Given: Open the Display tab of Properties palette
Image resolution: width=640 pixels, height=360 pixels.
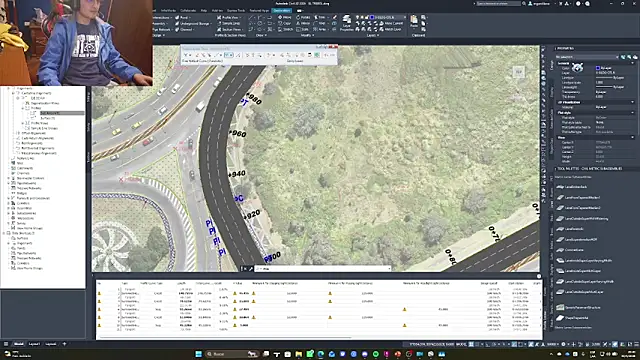Looking at the screenshot, I should tap(552, 92).
